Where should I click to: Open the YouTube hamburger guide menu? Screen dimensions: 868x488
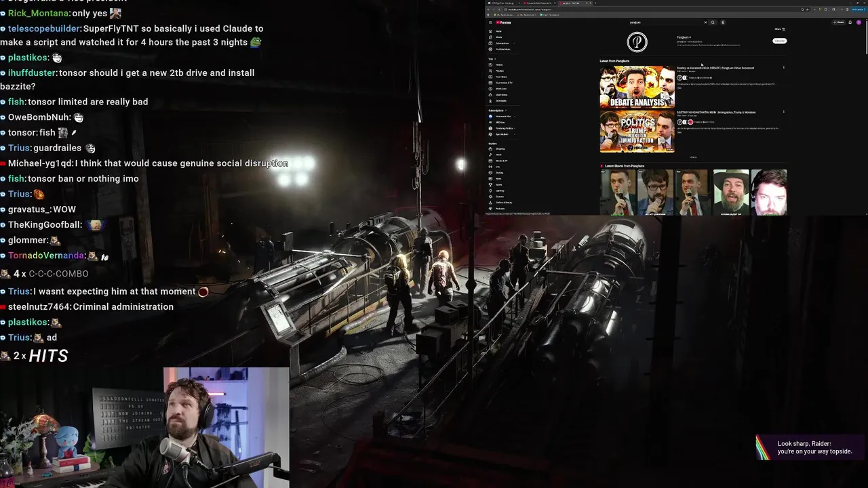point(490,22)
